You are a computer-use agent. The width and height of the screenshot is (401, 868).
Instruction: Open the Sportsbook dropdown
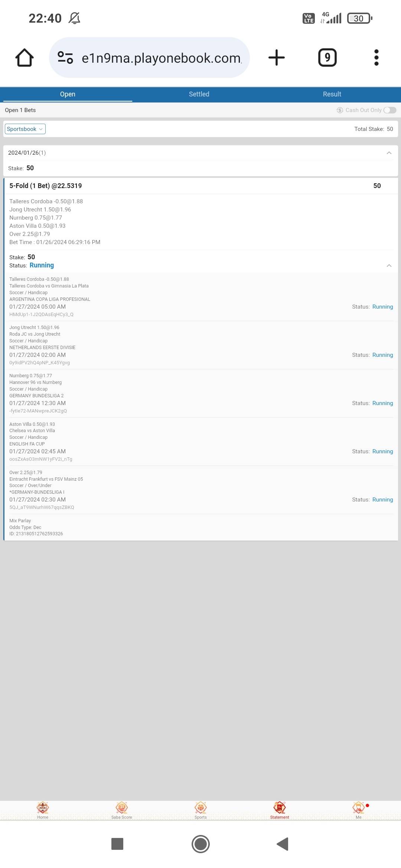coord(25,129)
